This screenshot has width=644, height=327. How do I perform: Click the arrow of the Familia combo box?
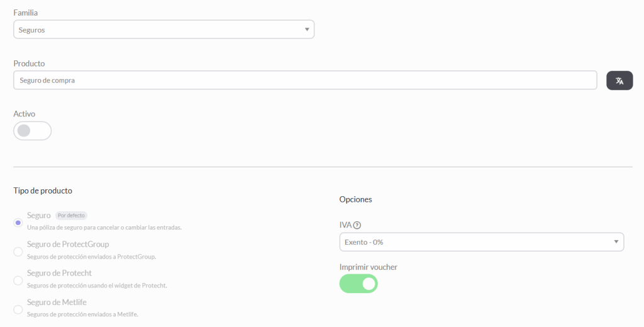(307, 30)
